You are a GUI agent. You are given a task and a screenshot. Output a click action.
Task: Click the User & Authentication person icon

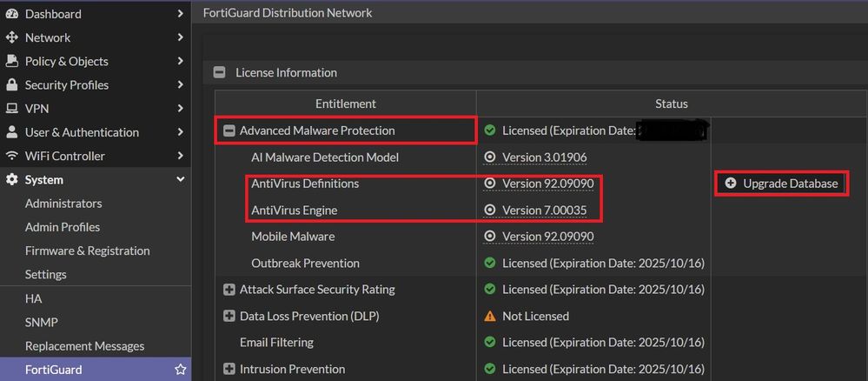point(11,132)
